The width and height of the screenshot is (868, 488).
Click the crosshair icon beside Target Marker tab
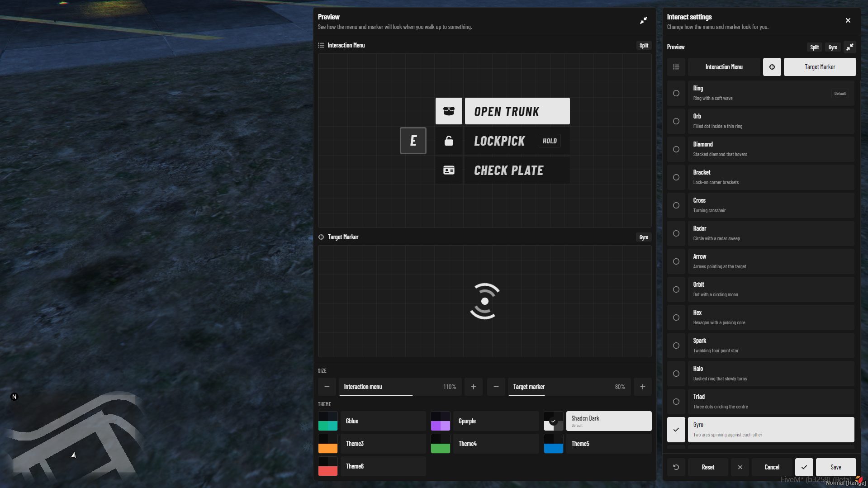[x=772, y=67]
